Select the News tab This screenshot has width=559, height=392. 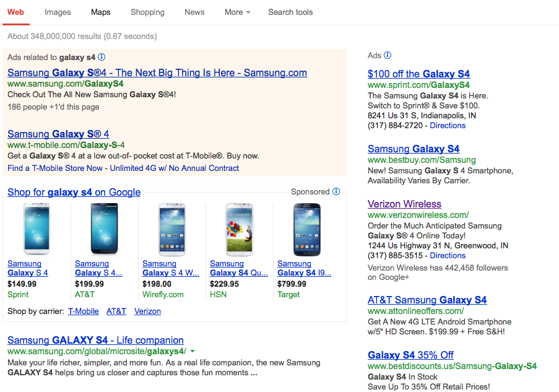194,12
